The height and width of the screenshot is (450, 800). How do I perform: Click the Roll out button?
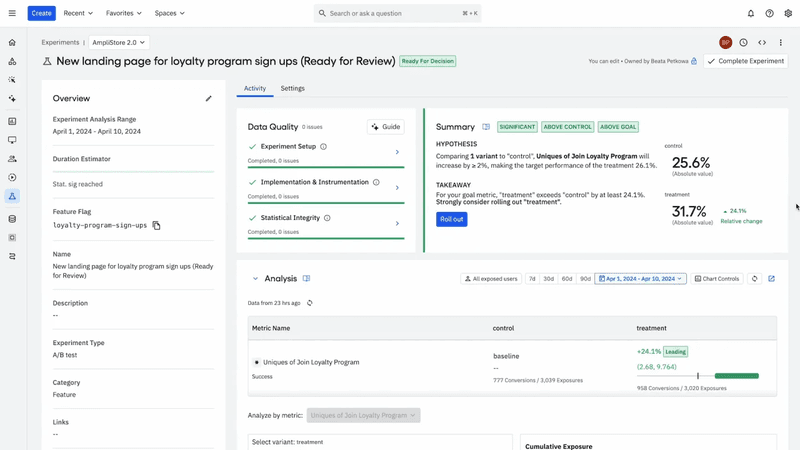[451, 219]
